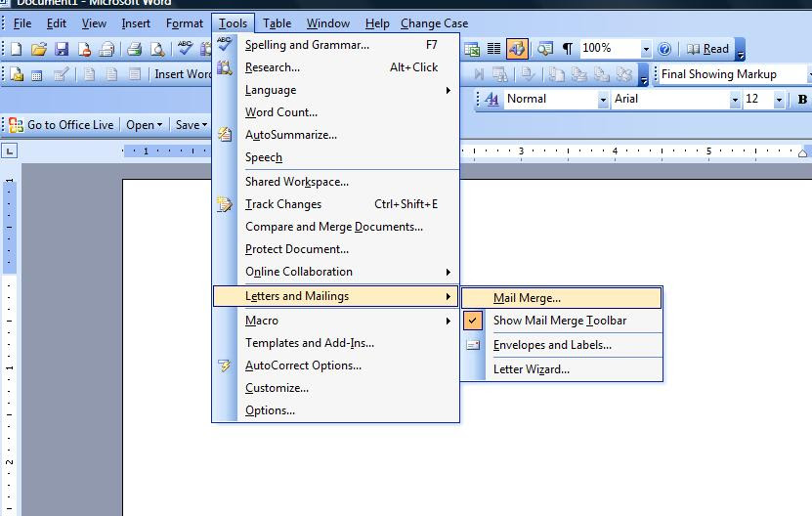Save document with the floppy disk icon
Viewport: 812px width, 516px height.
[62, 49]
